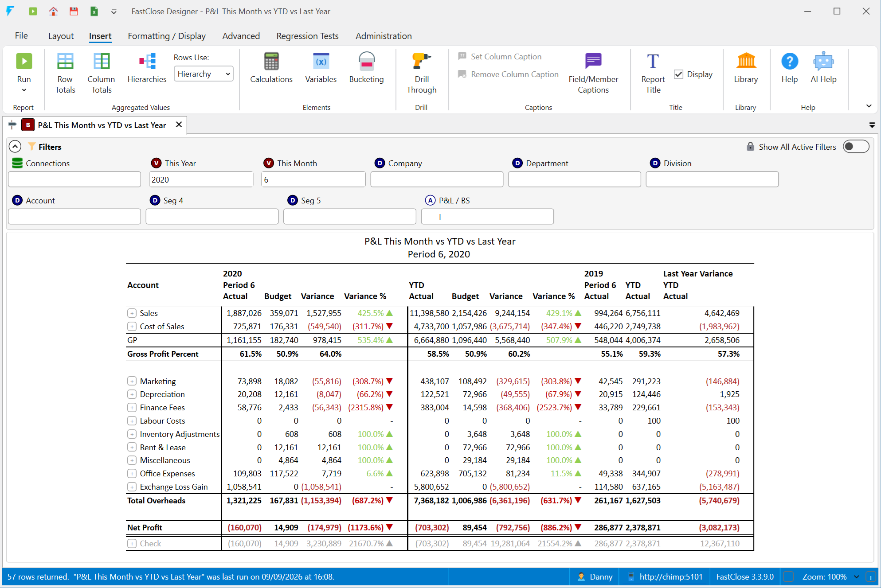Expand the Sales row
Image resolution: width=881 pixels, height=588 pixels.
pyautogui.click(x=132, y=313)
